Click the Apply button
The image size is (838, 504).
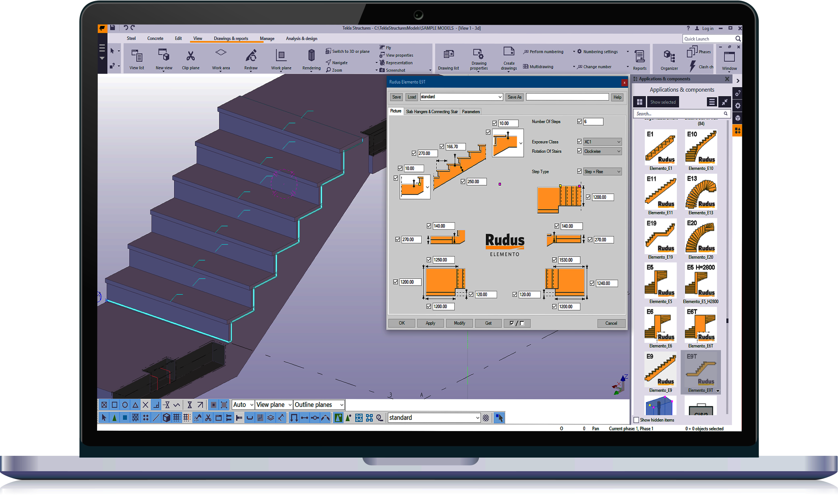430,323
